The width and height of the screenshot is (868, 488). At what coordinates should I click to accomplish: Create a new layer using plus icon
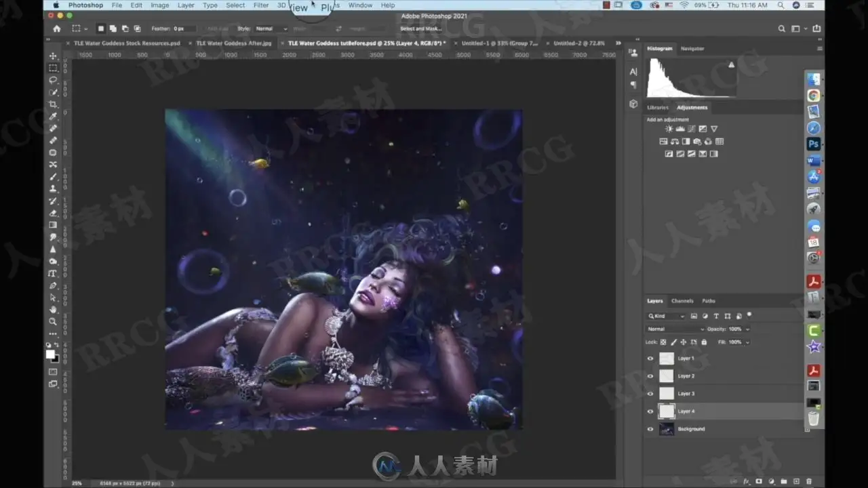click(797, 481)
